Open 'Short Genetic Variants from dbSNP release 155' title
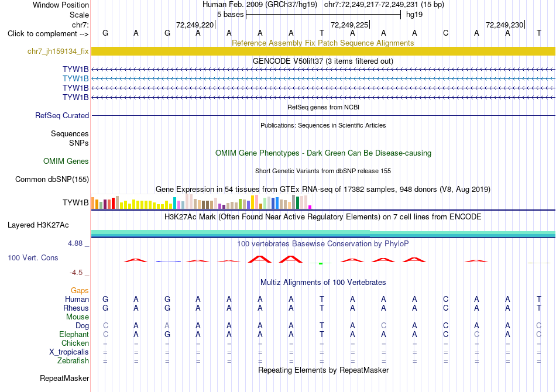The height and width of the screenshot is (392, 556). (323, 171)
